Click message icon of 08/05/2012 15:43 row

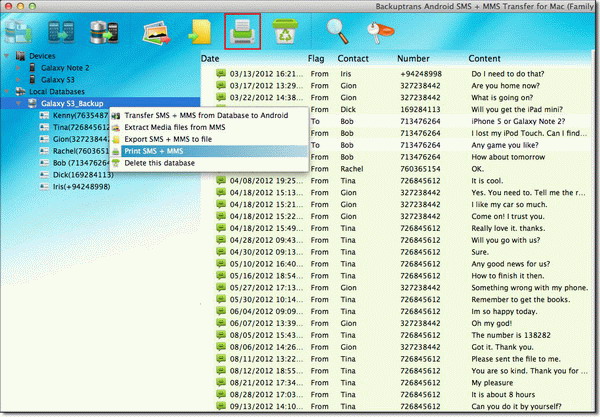[221, 334]
